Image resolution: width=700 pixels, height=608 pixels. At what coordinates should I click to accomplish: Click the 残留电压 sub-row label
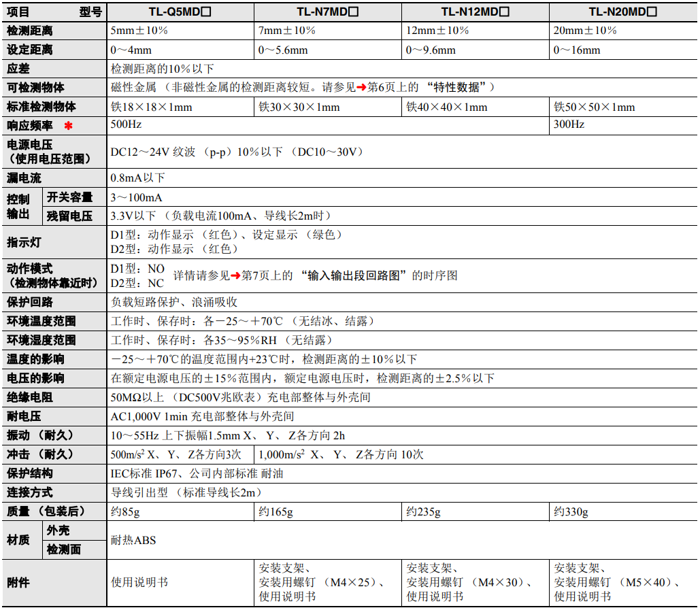(x=69, y=216)
